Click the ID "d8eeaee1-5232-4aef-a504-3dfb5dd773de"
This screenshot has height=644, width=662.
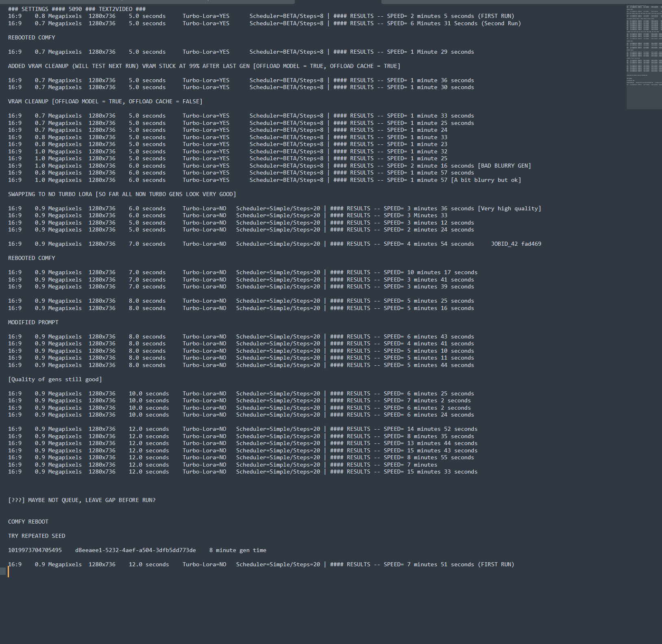(135, 550)
